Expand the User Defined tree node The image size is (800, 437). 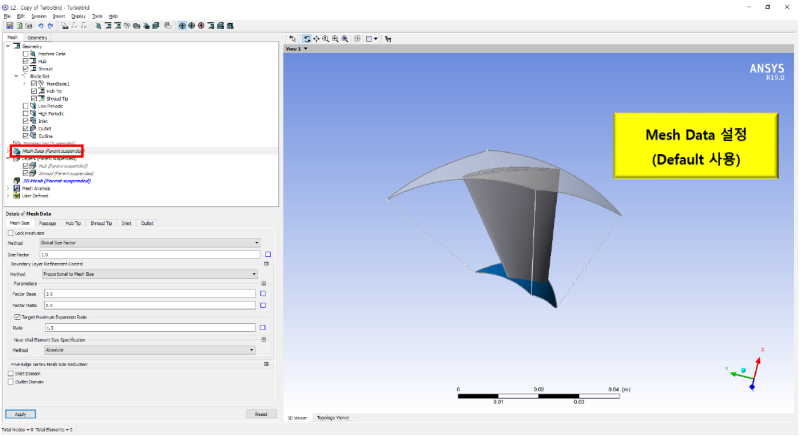[8, 196]
